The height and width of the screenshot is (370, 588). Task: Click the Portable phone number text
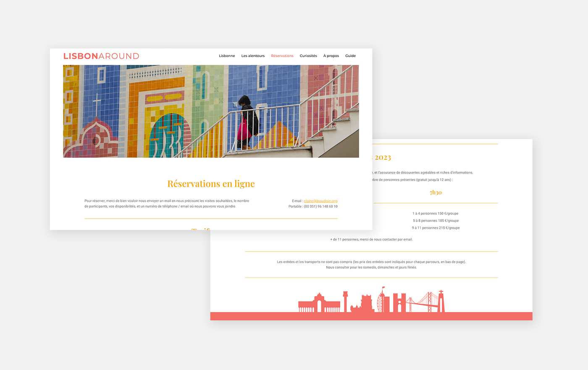point(313,206)
